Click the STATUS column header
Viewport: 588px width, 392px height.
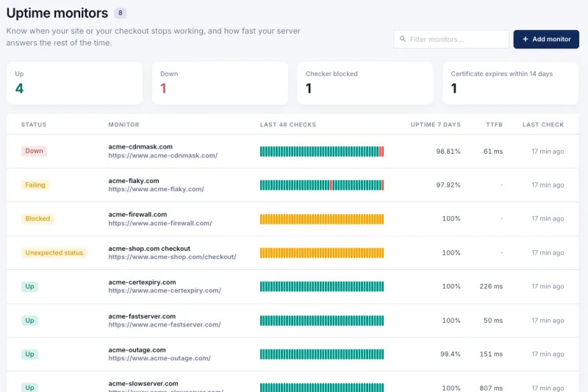[x=34, y=124]
